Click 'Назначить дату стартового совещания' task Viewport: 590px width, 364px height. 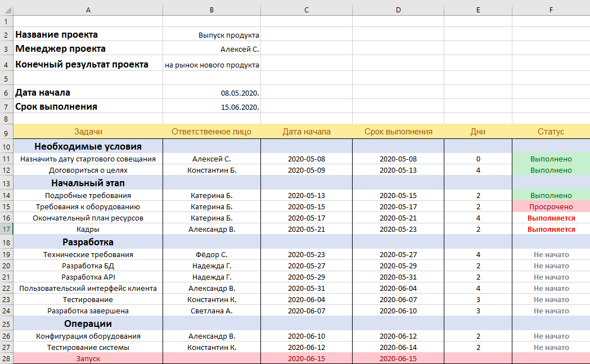(88, 159)
